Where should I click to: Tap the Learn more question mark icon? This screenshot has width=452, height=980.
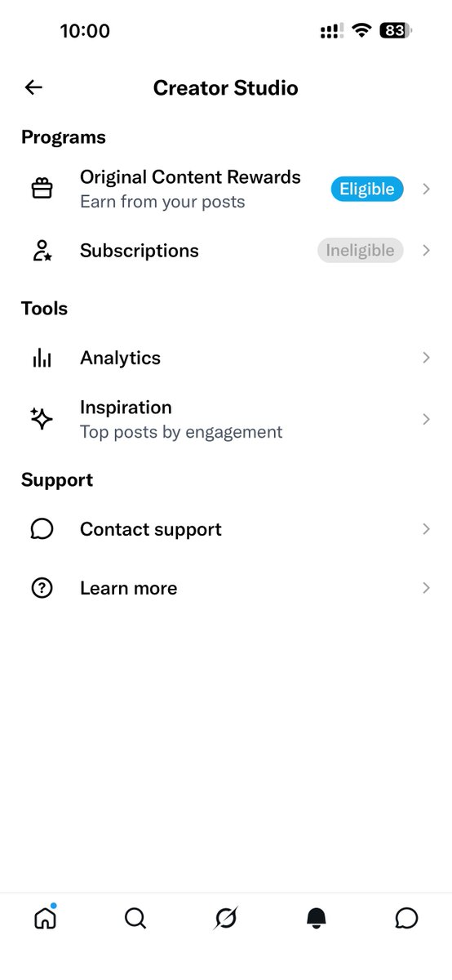point(42,588)
